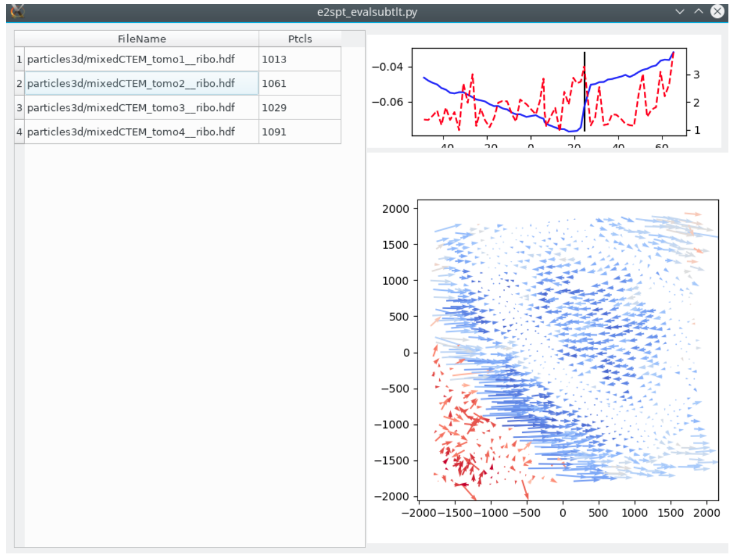Select row header number 3

[19, 107]
